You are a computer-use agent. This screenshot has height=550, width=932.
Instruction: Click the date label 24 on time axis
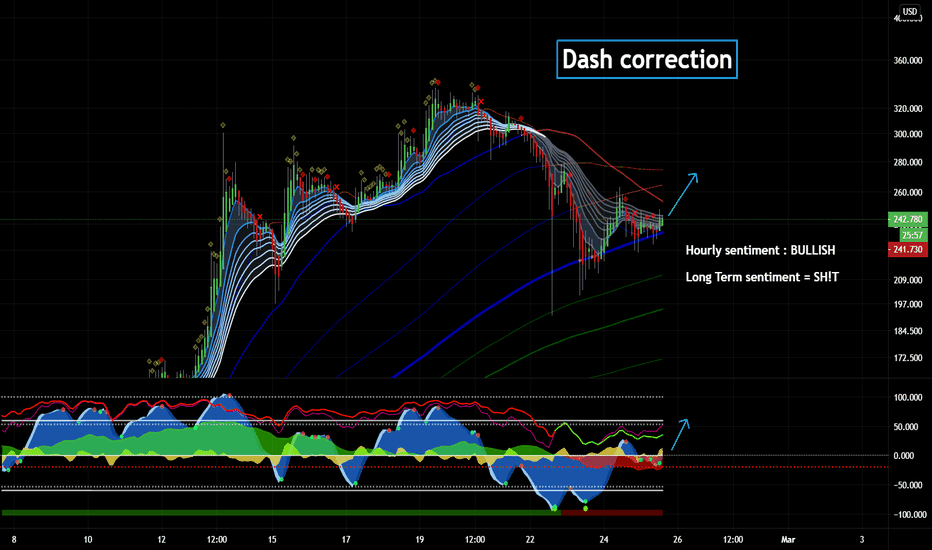[604, 540]
